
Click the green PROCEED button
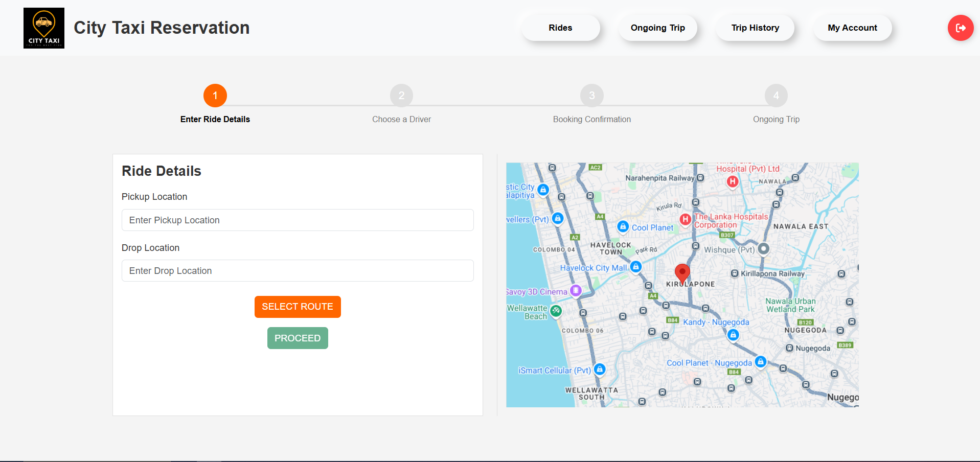pyautogui.click(x=298, y=338)
